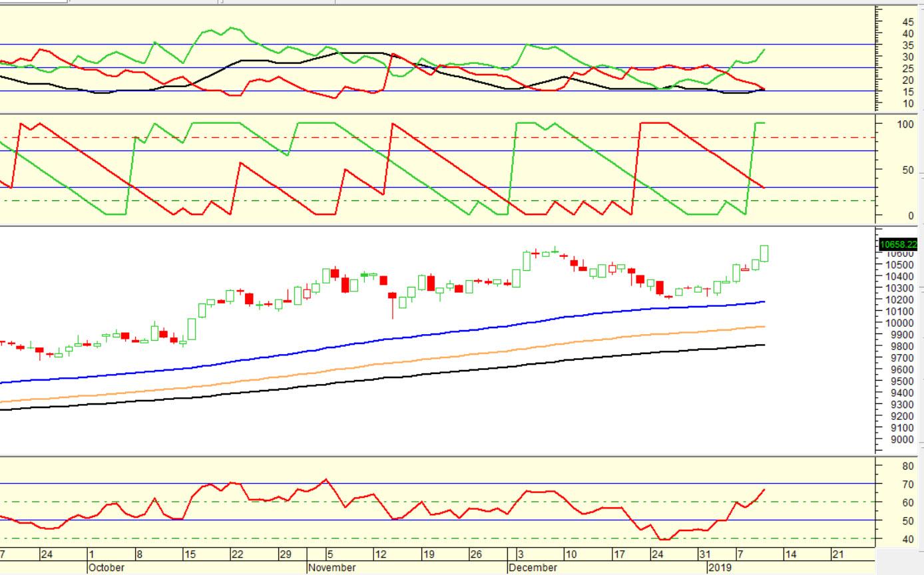924x575 pixels.
Task: Select the long-wick red candle in mid-November
Action: coord(392,305)
